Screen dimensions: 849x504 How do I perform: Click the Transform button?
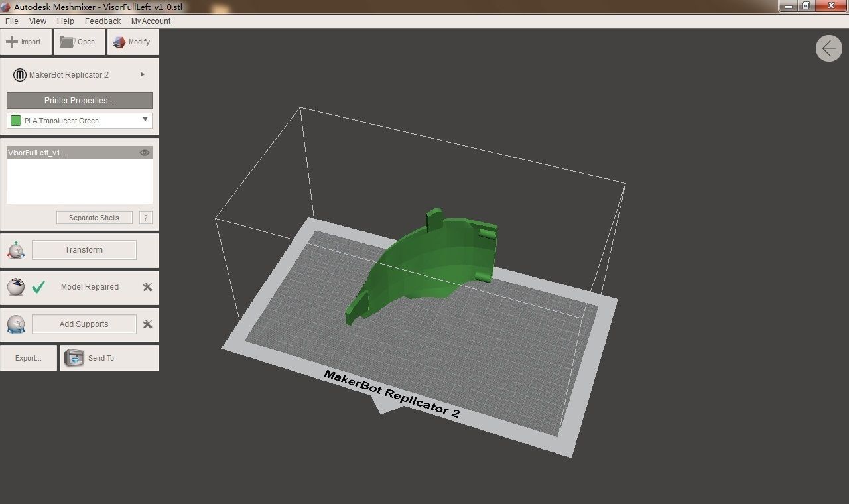click(84, 250)
